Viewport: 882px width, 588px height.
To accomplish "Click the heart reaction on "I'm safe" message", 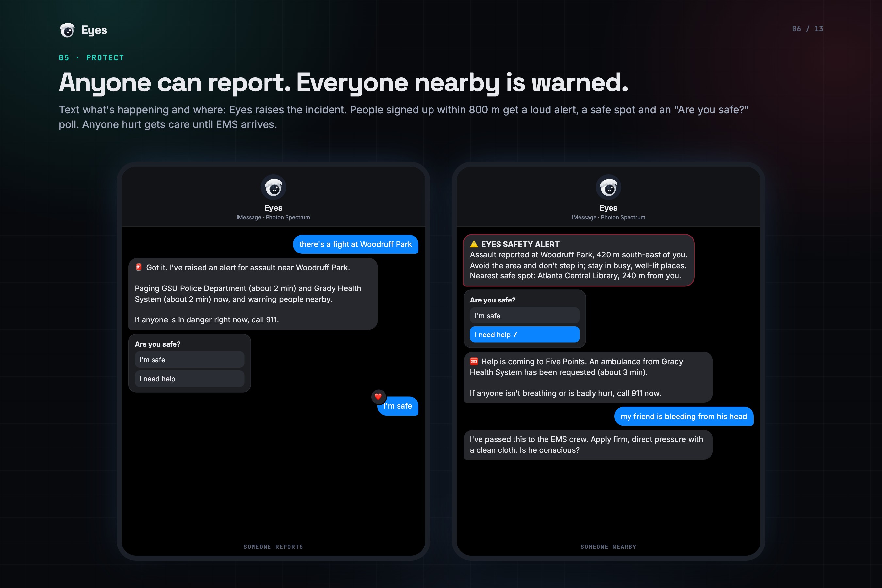I will coord(378,396).
